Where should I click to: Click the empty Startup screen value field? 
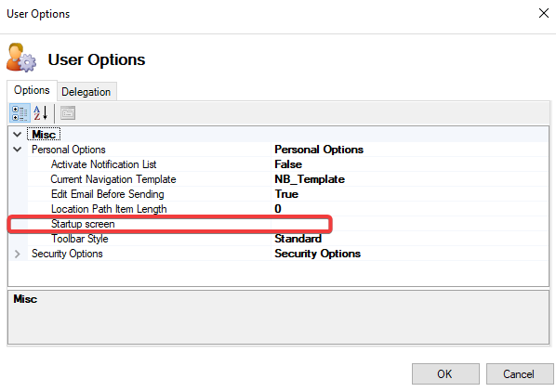[x=409, y=224]
